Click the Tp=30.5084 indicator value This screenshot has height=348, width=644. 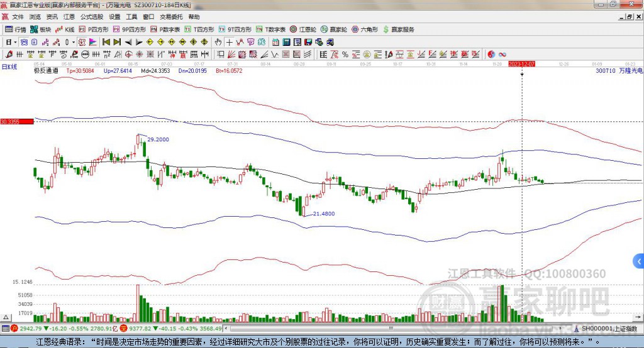point(80,70)
